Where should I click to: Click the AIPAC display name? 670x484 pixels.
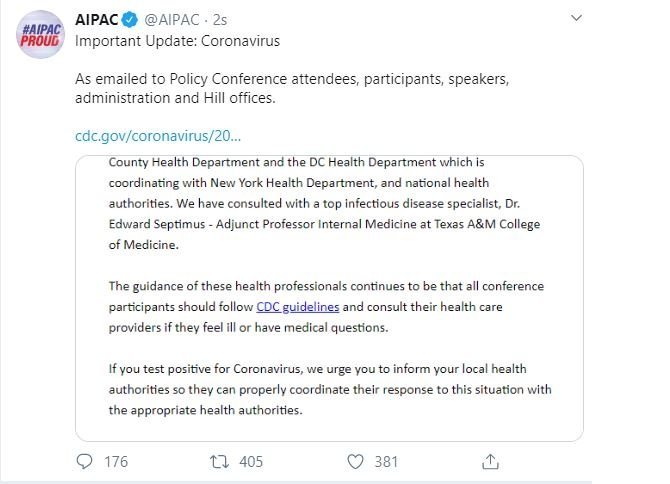pos(97,19)
